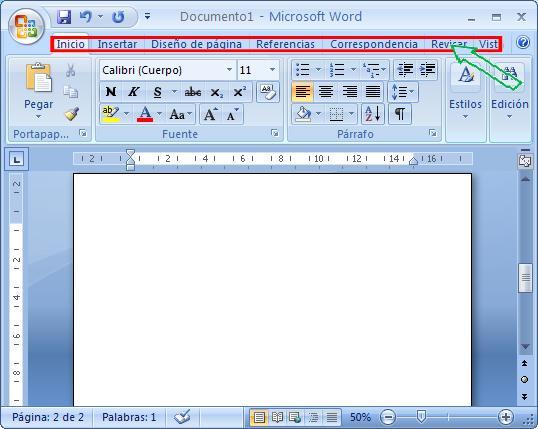This screenshot has width=538, height=429.
Task: Open Word help with question mark icon
Action: pos(523,43)
